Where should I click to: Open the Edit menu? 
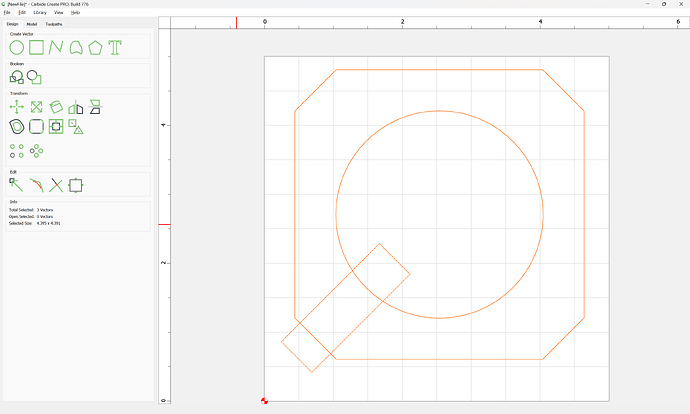[x=22, y=12]
